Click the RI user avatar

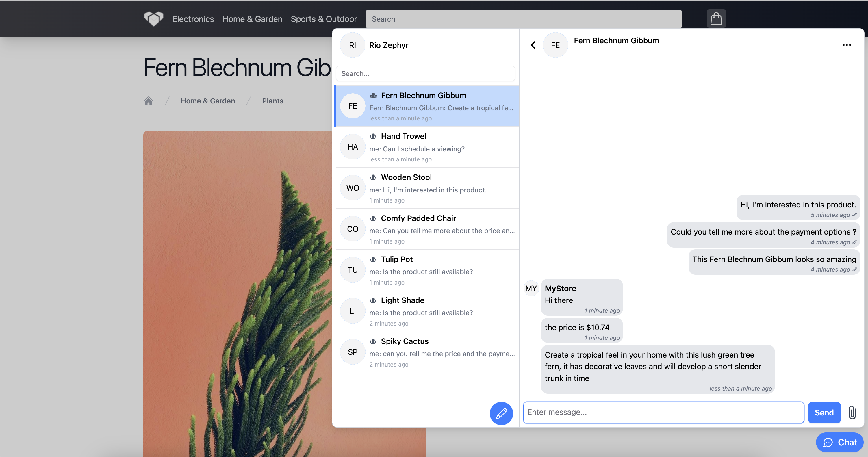coord(353,45)
